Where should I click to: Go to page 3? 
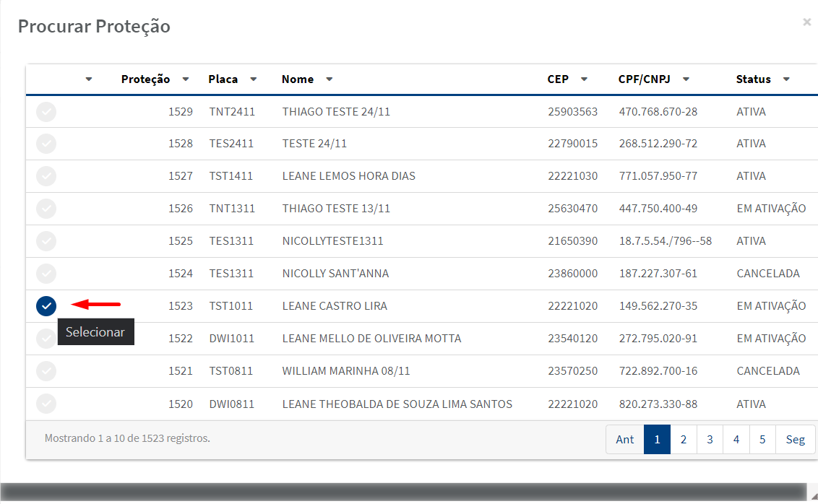point(710,439)
